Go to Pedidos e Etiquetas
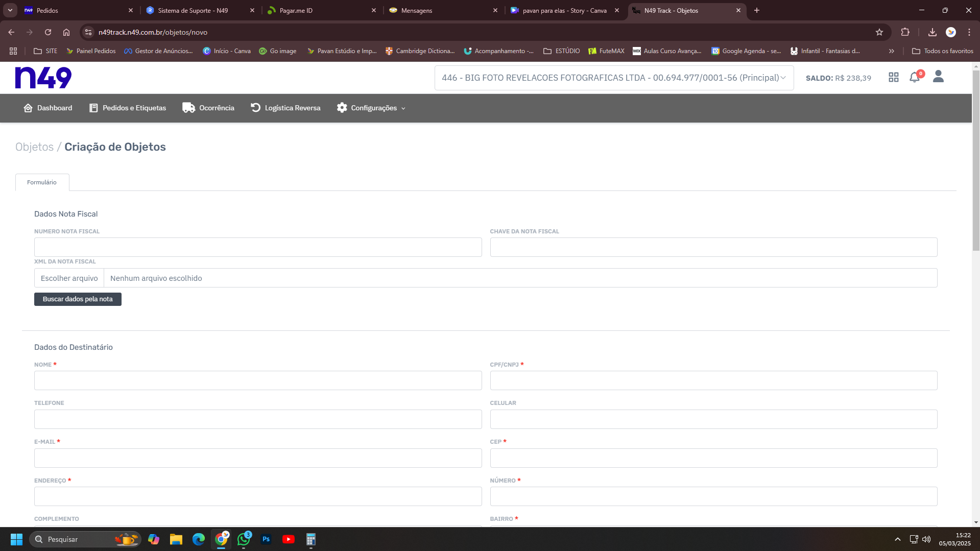Screen dimensions: 980x551 (128, 108)
